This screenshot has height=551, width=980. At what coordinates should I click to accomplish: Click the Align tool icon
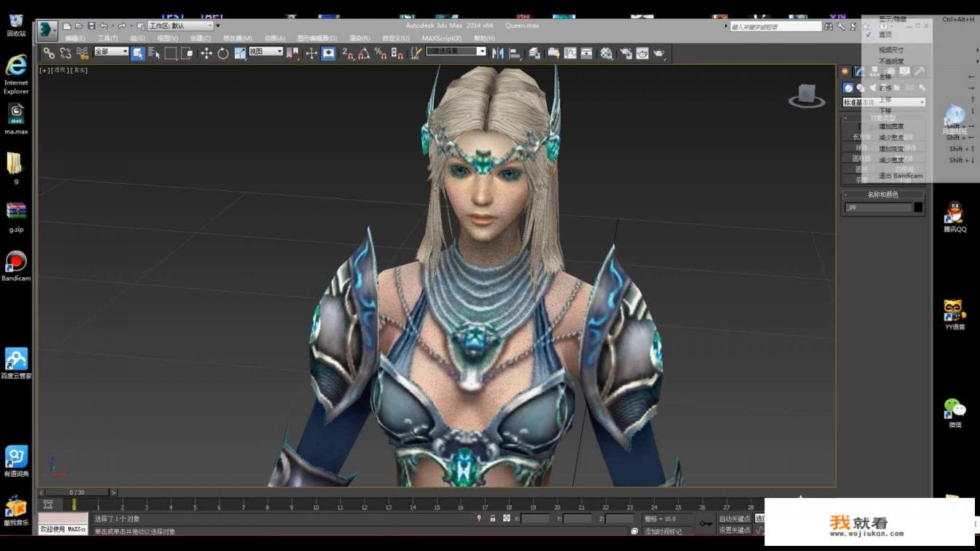click(515, 52)
